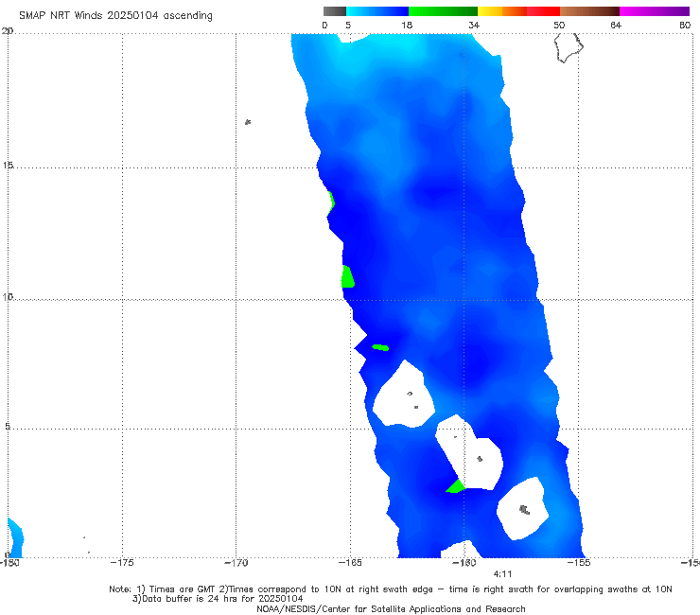Click the longitude axis label "-165"
This screenshot has height=615, width=700.
tap(350, 563)
